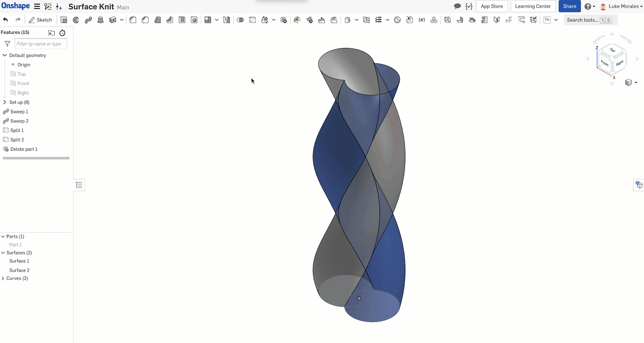Expand the Set up (6) folder
Screen dimensions: 644x343
(x=5, y=102)
